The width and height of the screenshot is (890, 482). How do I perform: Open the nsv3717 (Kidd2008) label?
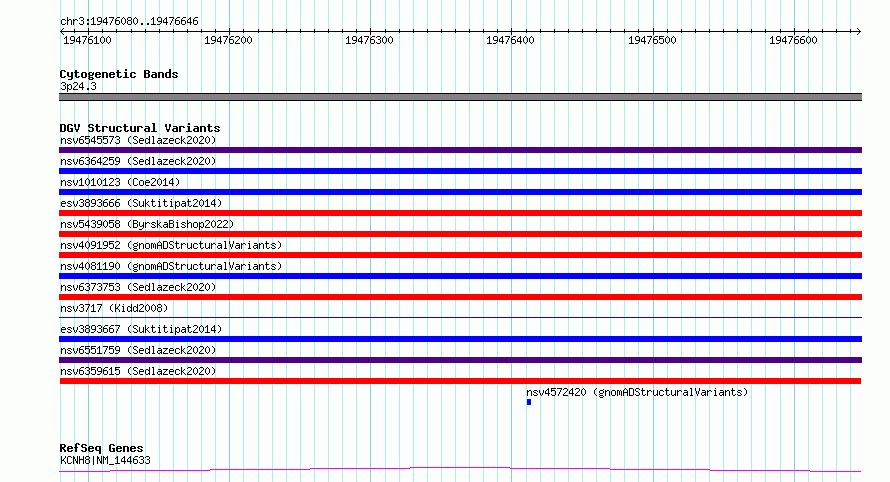114,308
